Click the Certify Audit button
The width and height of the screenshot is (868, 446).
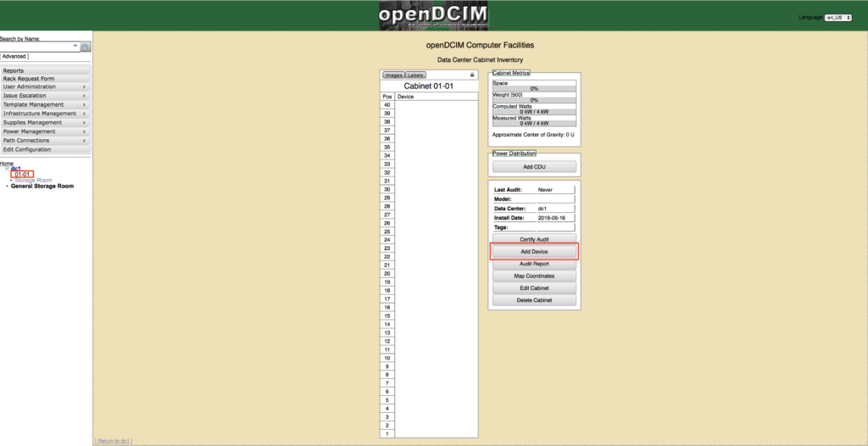click(x=534, y=239)
